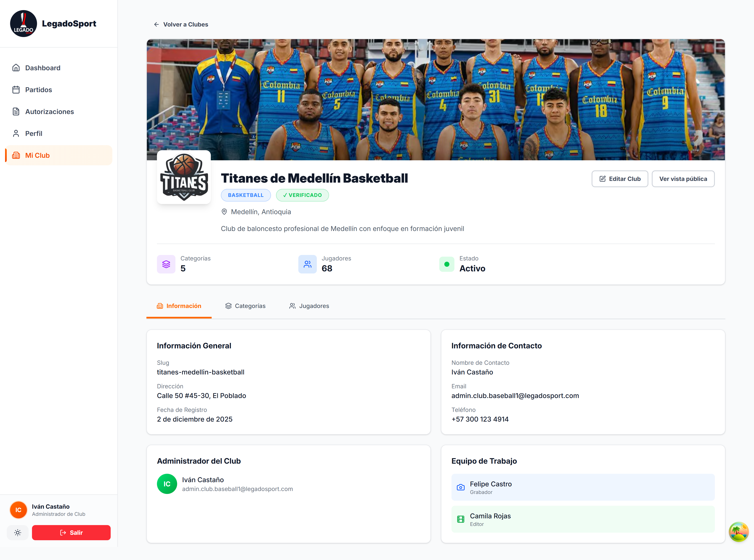Select the Información tab
Image resolution: width=754 pixels, height=560 pixels.
[x=179, y=306]
